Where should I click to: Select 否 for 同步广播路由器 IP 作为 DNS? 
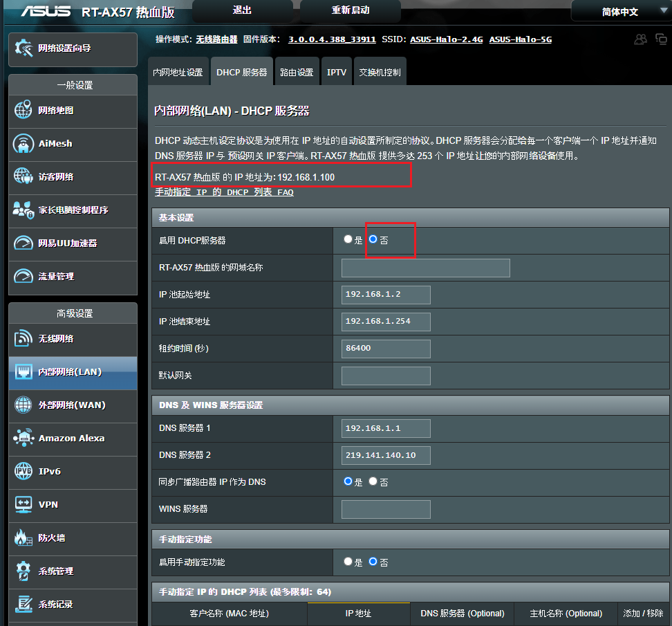click(373, 481)
